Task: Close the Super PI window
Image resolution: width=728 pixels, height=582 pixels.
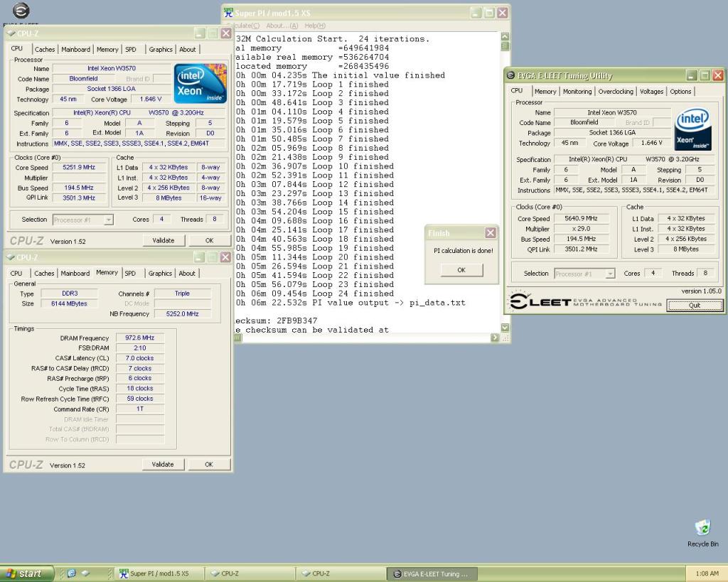Action: (503, 13)
